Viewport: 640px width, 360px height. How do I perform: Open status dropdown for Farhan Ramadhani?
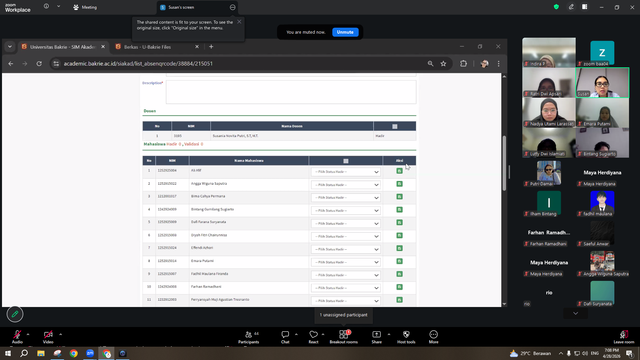click(x=346, y=288)
